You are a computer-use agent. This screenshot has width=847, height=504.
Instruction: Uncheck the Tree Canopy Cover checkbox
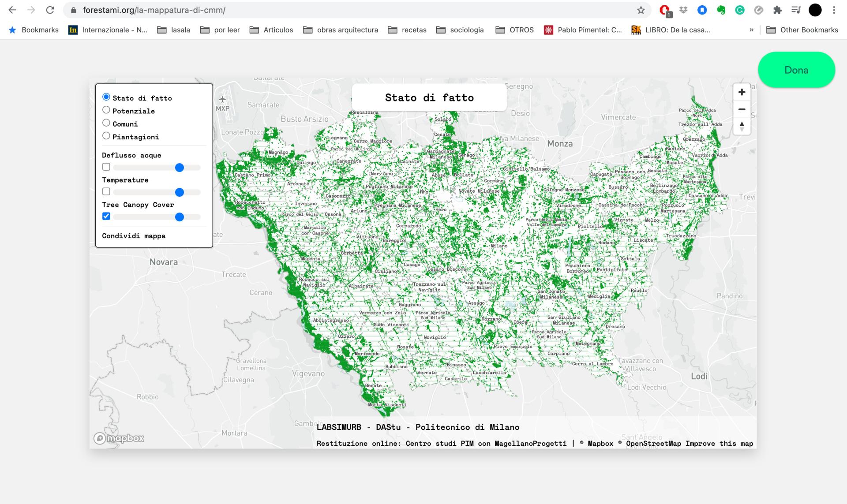106,216
